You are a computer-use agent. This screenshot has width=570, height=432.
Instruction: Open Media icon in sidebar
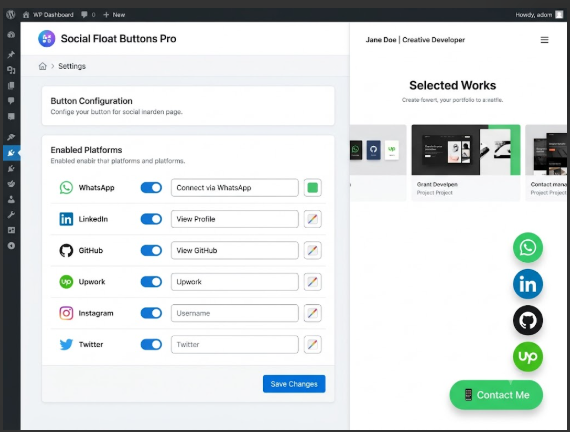(11, 70)
